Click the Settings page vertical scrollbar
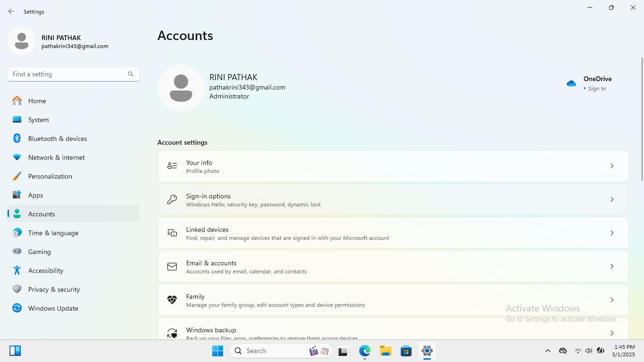 [642, 119]
